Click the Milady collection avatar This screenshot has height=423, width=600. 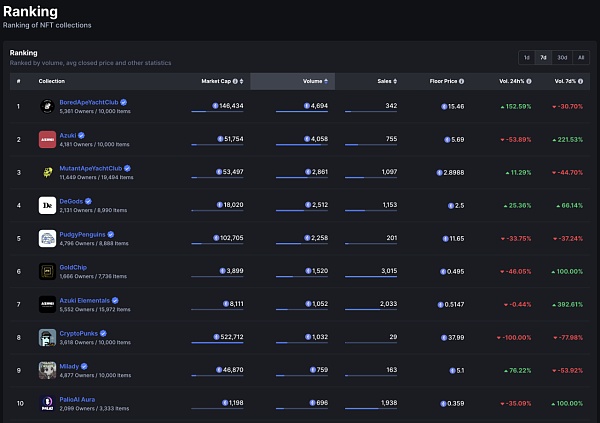coord(46,370)
